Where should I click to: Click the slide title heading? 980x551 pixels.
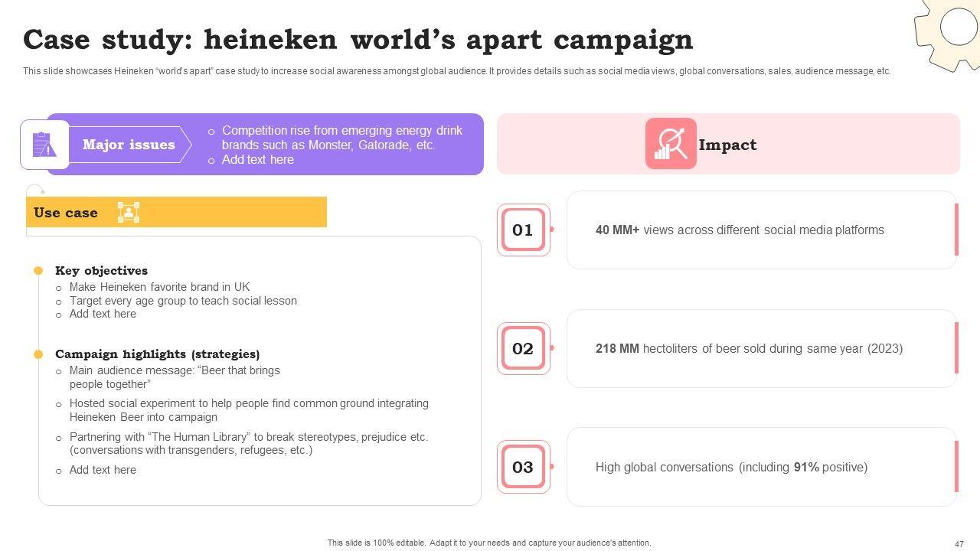pyautogui.click(x=358, y=40)
